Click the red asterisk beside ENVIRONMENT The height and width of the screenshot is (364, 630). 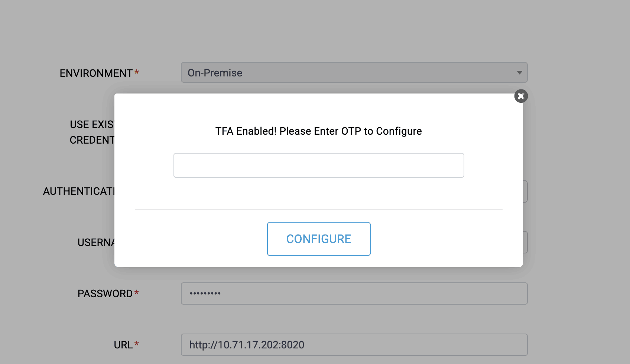[x=137, y=72]
